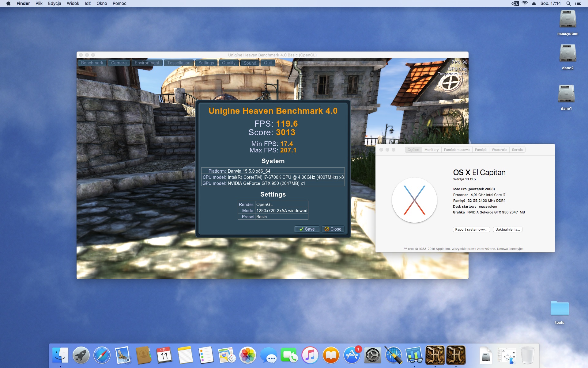Save the benchmark results
Viewport: 588px width, 368px height.
click(307, 229)
